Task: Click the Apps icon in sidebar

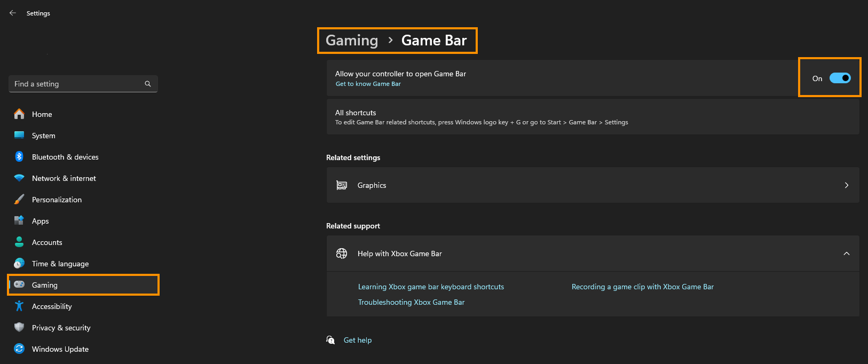Action: coord(19,220)
